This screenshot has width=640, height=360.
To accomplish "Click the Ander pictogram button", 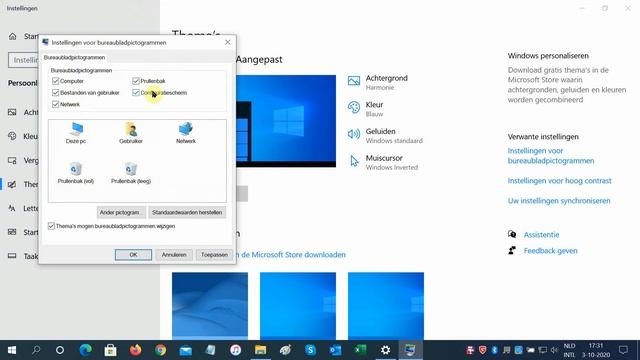I will tap(121, 212).
